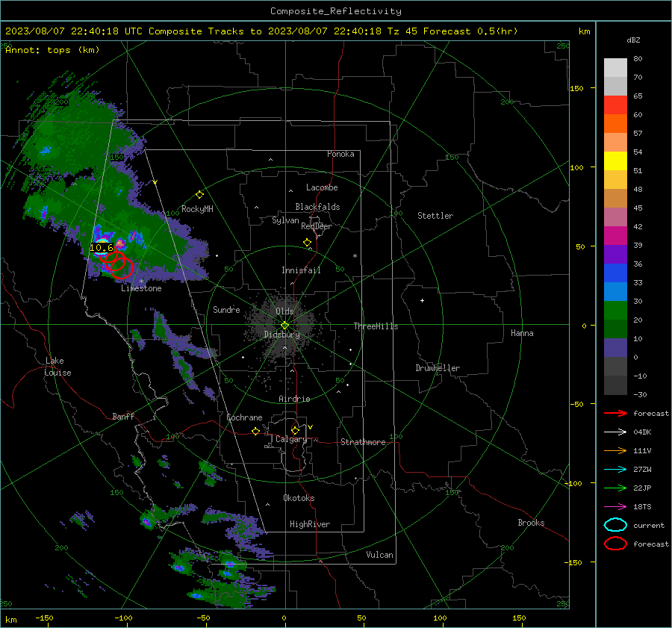Click the Stettler city label
This screenshot has height=628, width=672.
point(435,216)
